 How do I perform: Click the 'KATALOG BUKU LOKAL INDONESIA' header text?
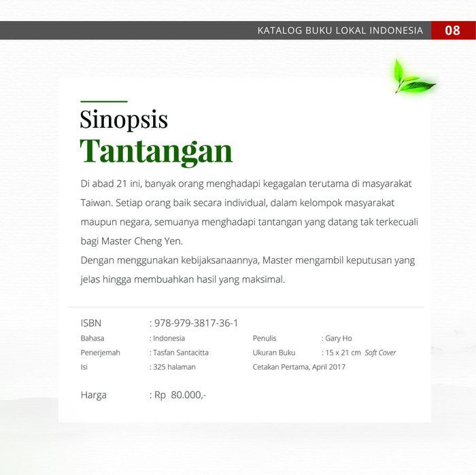click(x=340, y=31)
